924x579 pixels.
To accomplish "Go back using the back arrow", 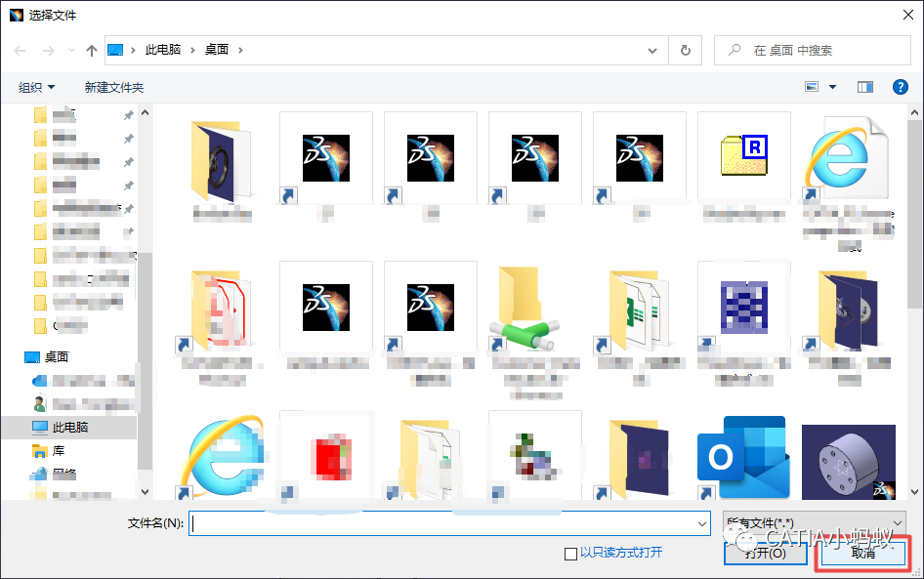I will [x=21, y=51].
